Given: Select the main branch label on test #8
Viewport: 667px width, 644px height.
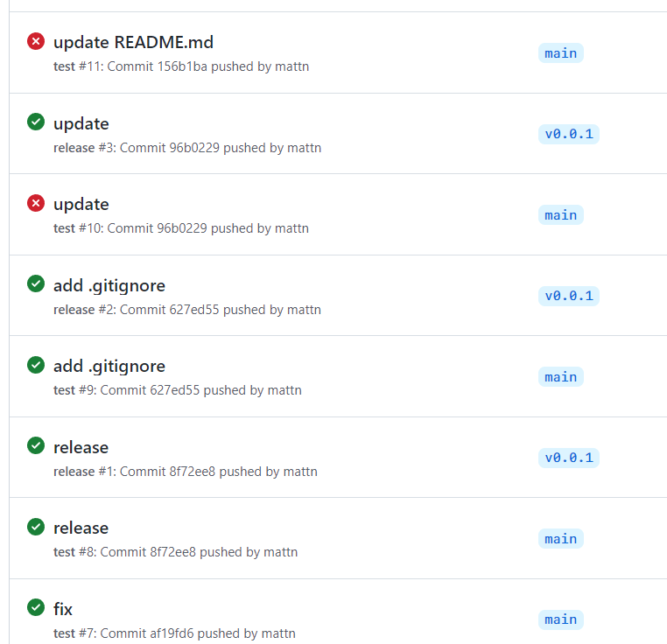Looking at the screenshot, I should click(561, 539).
